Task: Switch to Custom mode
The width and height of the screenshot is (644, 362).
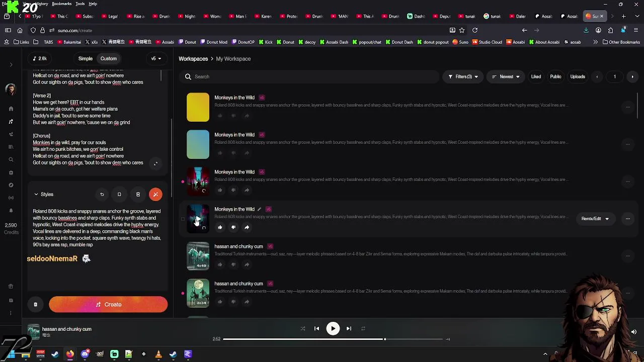Action: coord(108,59)
